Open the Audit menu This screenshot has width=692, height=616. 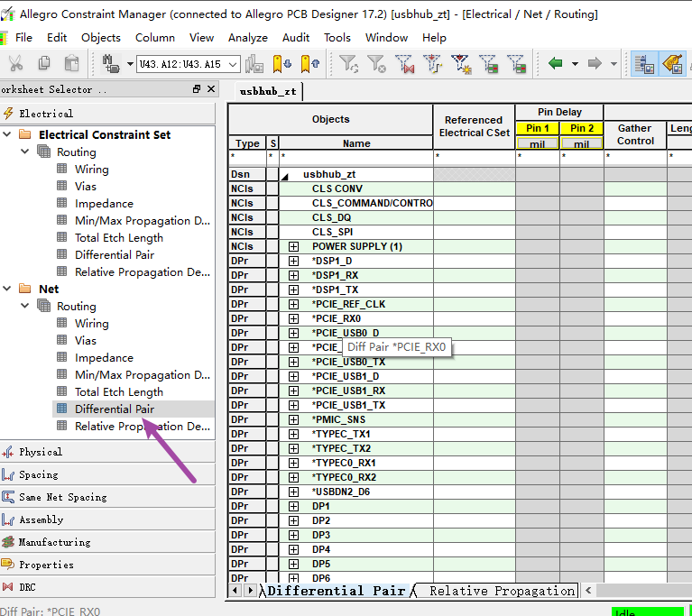(x=296, y=38)
